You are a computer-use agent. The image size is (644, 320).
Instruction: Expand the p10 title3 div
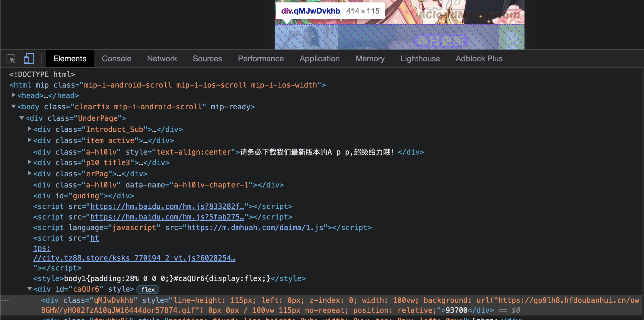tap(29, 162)
